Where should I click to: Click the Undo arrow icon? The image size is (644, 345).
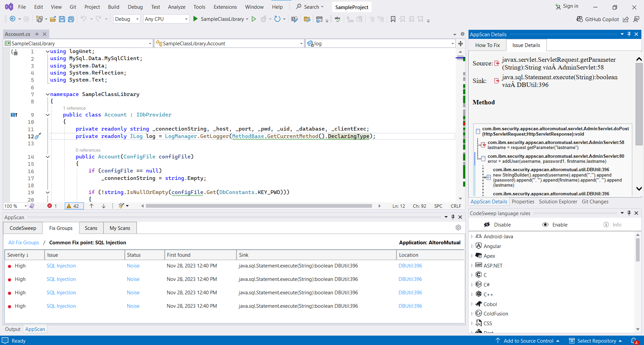click(x=84, y=19)
